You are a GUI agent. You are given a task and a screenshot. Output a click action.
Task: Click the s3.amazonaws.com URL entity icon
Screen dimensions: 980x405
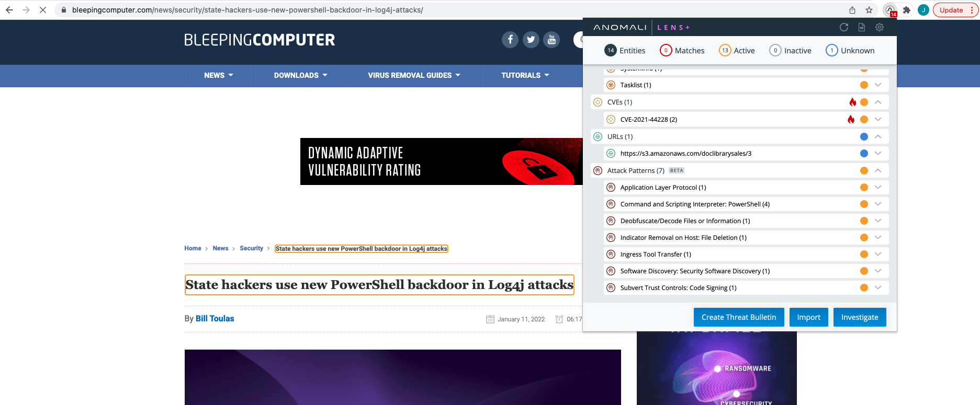pos(611,153)
